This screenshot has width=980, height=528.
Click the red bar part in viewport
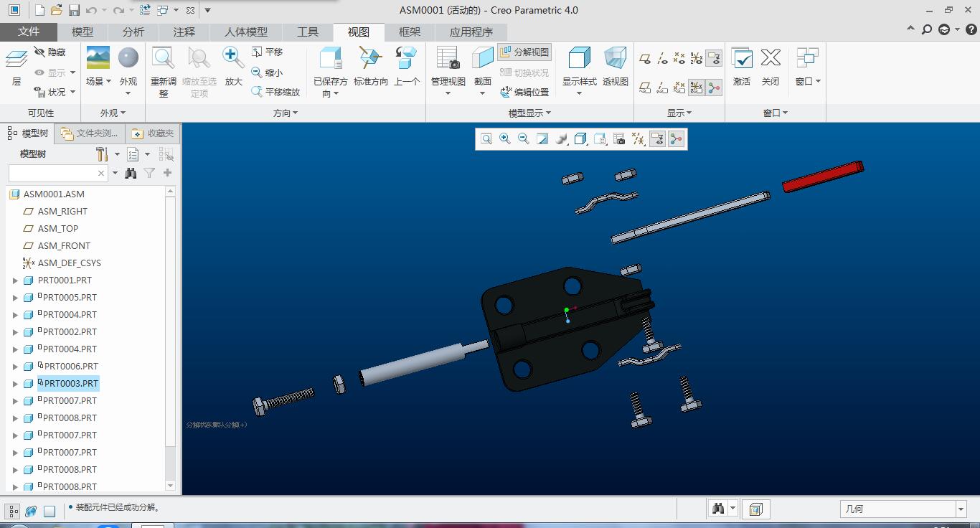click(822, 176)
